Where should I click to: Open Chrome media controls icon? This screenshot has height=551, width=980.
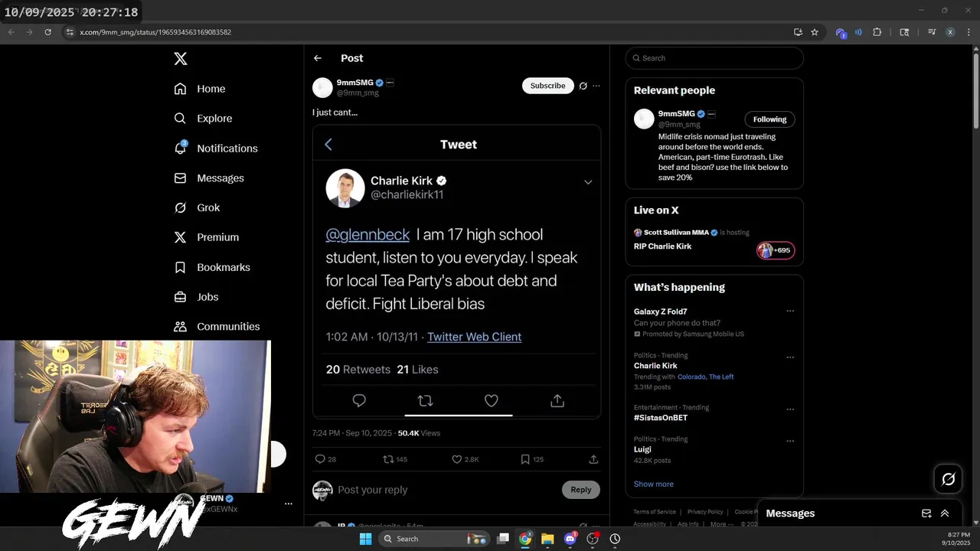(932, 32)
